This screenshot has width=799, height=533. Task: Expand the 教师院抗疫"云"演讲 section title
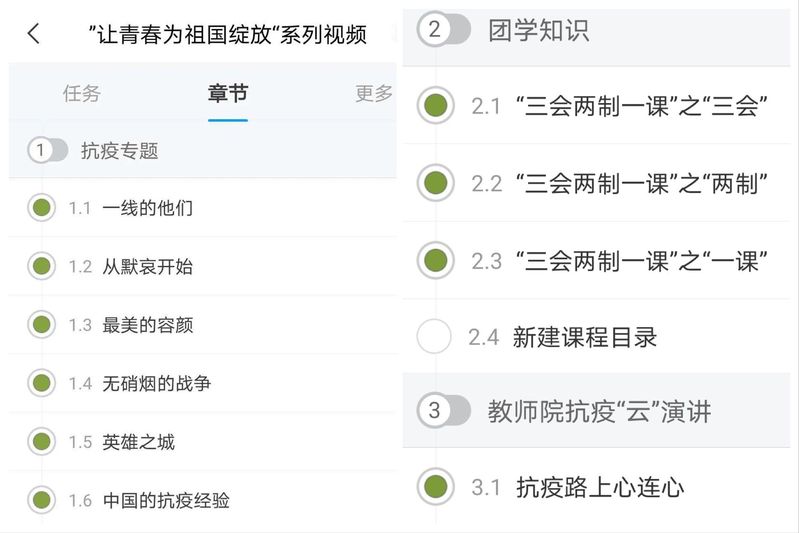599,411
